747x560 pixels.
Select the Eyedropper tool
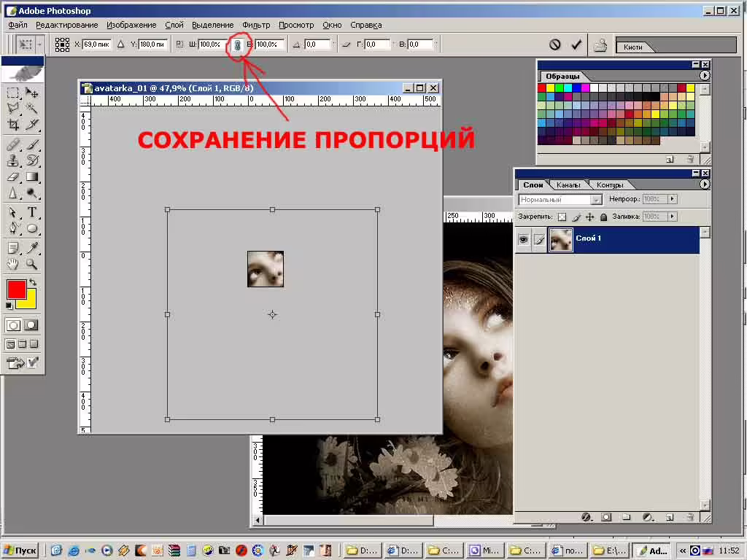point(32,248)
